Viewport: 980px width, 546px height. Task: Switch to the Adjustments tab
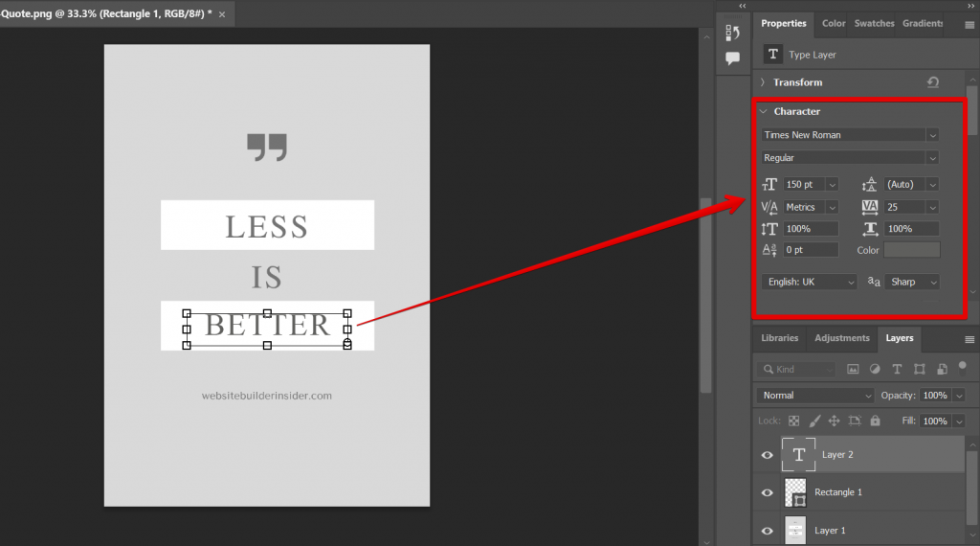coord(842,338)
